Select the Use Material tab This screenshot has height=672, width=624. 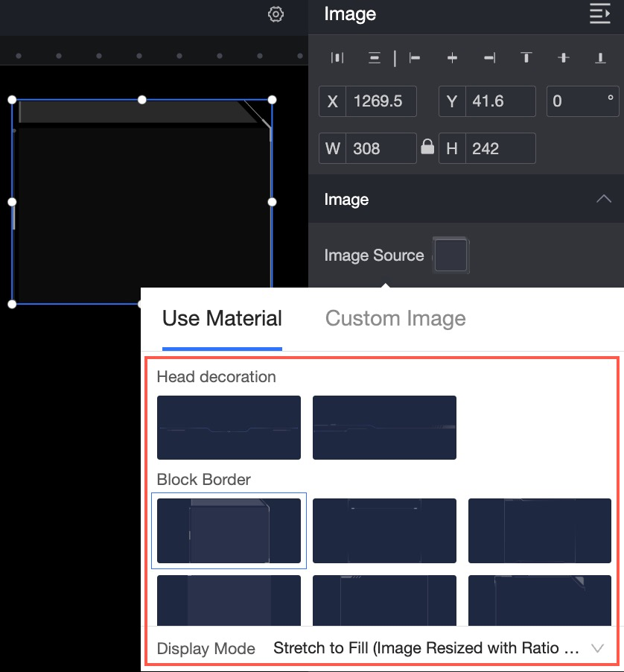[x=222, y=318]
